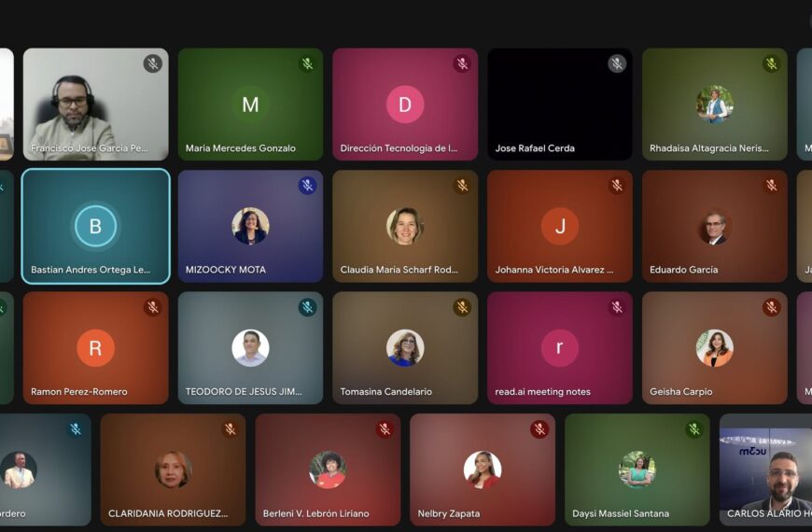Image resolution: width=812 pixels, height=532 pixels.
Task: Click the name 'Berleni V. Lebrón Liriano'
Action: pos(315,514)
